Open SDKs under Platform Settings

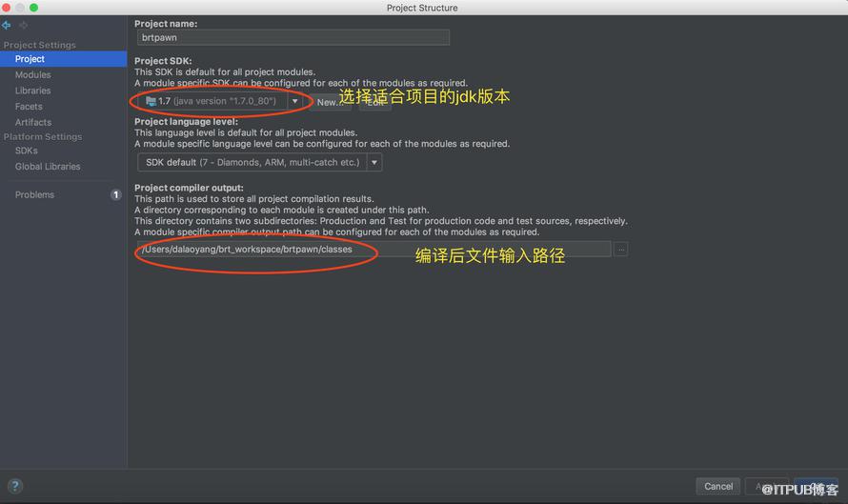27,151
